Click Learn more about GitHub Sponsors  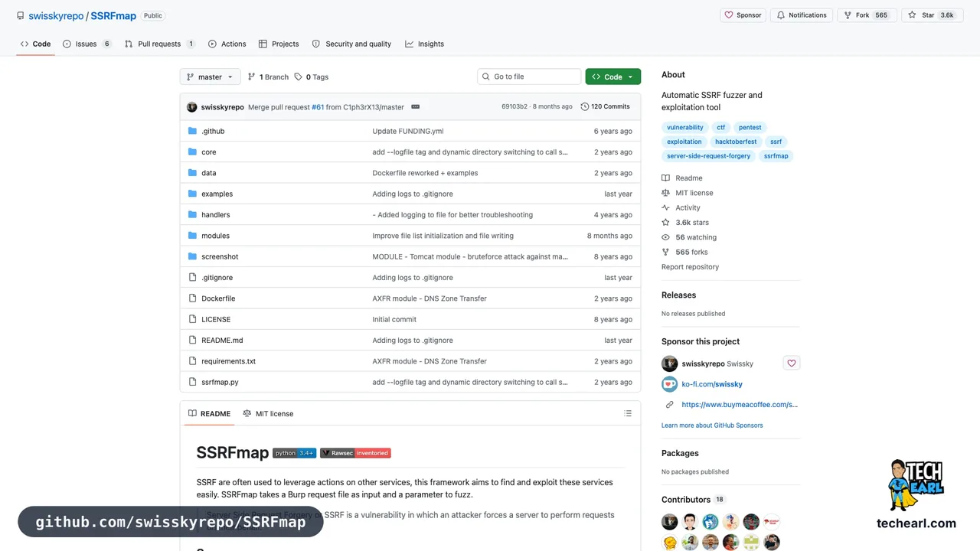[x=712, y=425]
